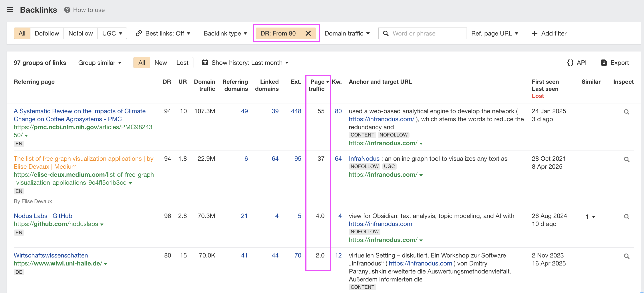Open Nodus Labs · GitHub page link
The width and height of the screenshot is (644, 293).
click(43, 216)
